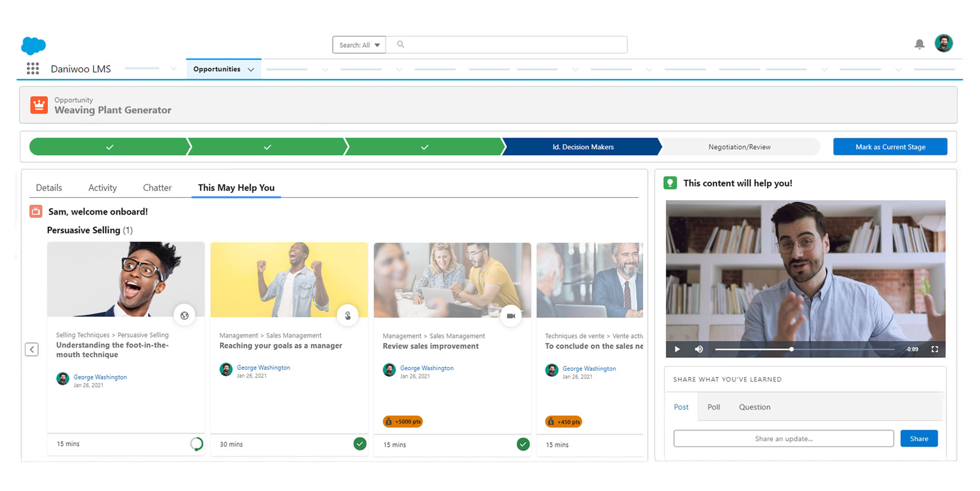980x491 pixels.
Task: Switch to the Chatter tab
Action: 156,187
